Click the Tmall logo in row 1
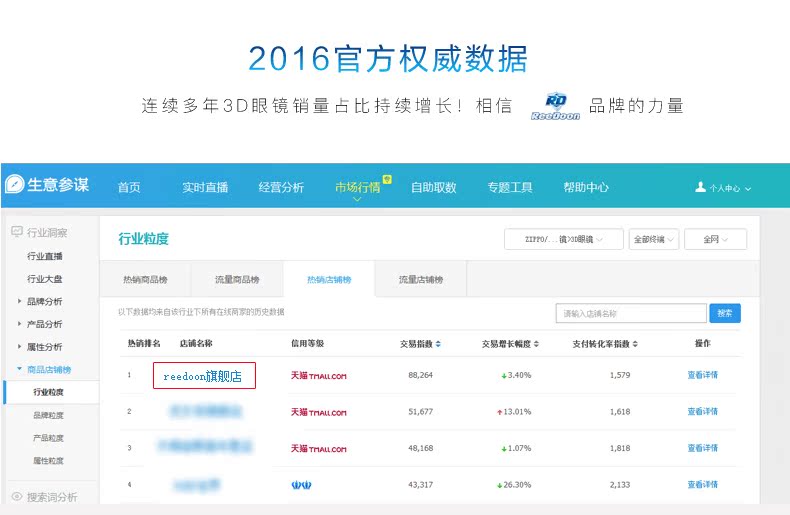The image size is (790, 515). [x=318, y=375]
